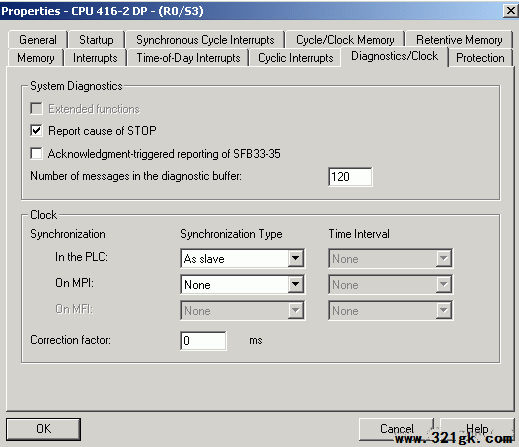Open the Startup tab
This screenshot has height=447, width=519.
[96, 40]
